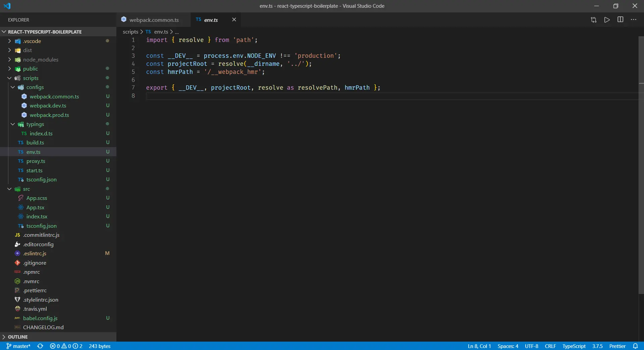This screenshot has width=644, height=350.
Task: Collapse the scripts folder
Action: (58, 78)
